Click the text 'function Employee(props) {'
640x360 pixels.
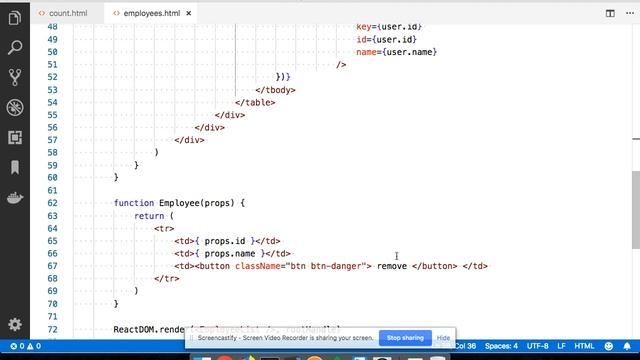[179, 203]
